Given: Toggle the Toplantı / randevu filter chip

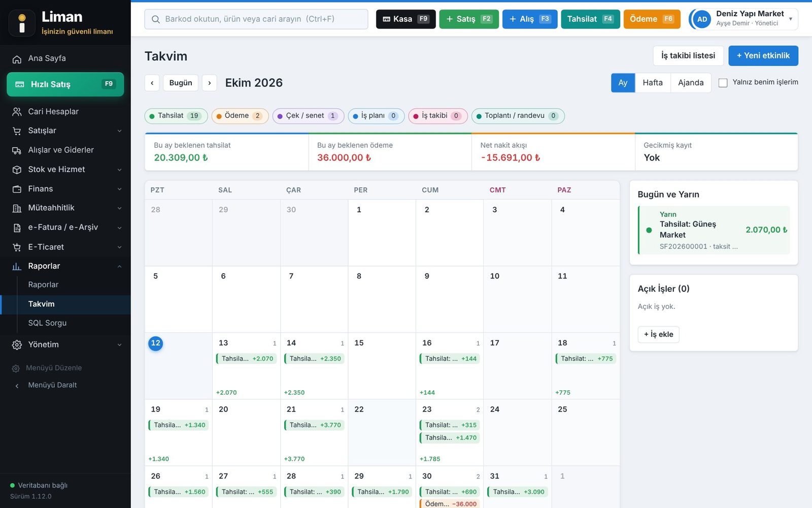Looking at the screenshot, I should pos(518,116).
